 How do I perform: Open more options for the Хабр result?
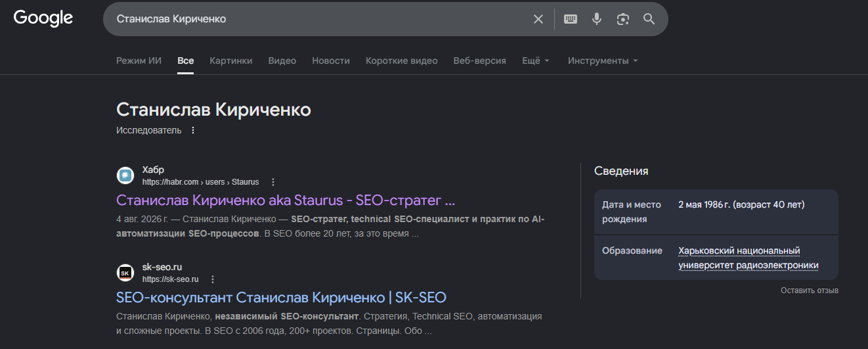coord(274,182)
